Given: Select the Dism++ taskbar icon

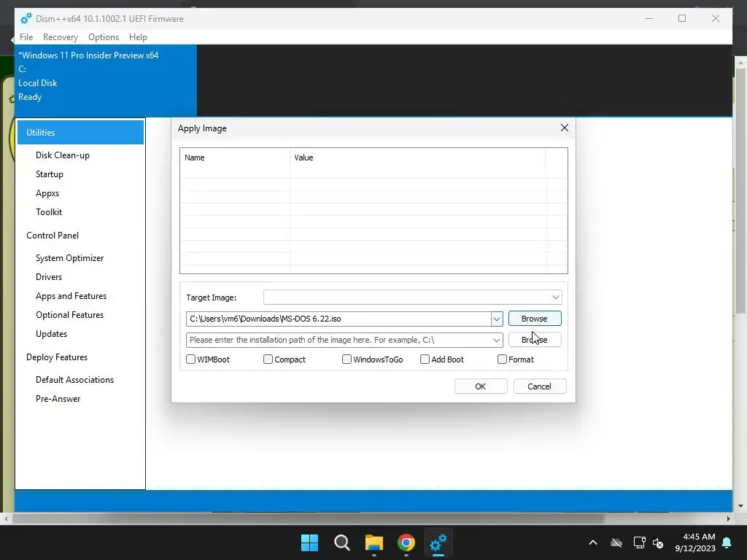Looking at the screenshot, I should [438, 542].
